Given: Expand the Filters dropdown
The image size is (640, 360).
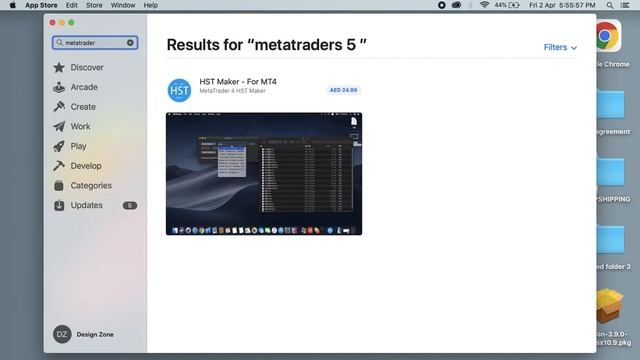Looking at the screenshot, I should pyautogui.click(x=560, y=47).
